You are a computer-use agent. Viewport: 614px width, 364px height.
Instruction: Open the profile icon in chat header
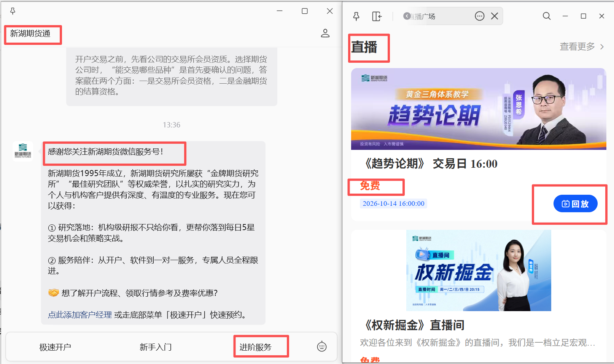click(325, 33)
